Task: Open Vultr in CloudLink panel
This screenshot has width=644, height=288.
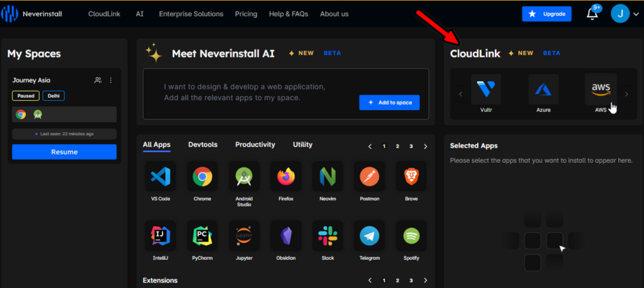Action: [486, 89]
